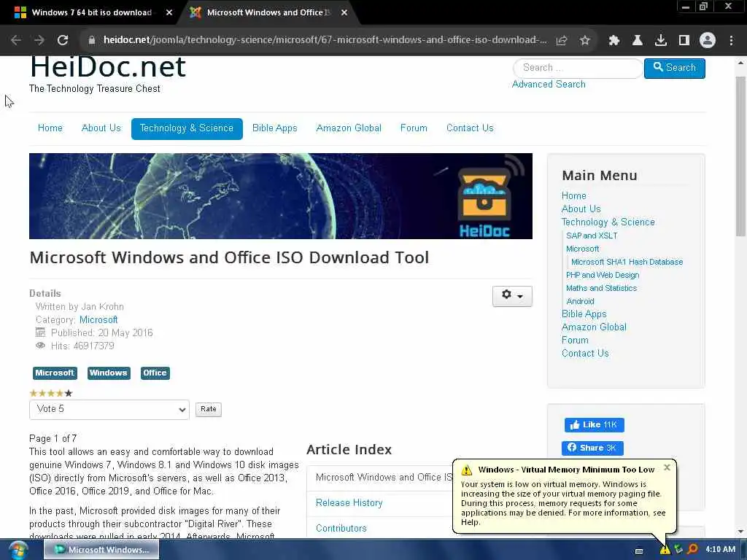Open Contact Us in Main Menu sidebar
This screenshot has height=560, width=747.
[585, 354]
